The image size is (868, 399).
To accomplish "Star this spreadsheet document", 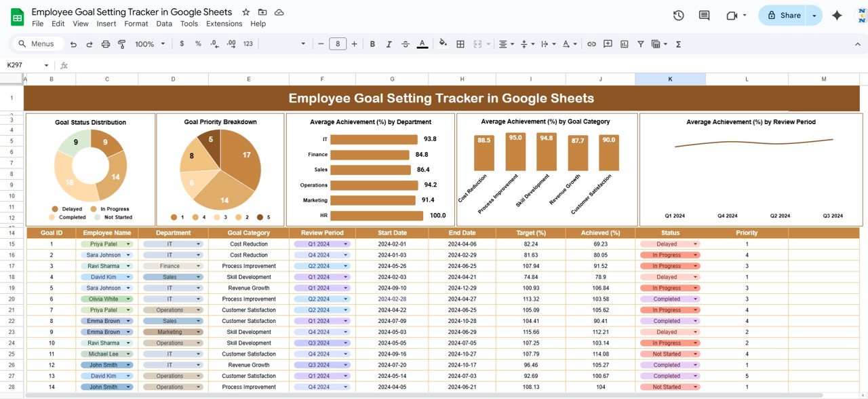I will click(246, 12).
